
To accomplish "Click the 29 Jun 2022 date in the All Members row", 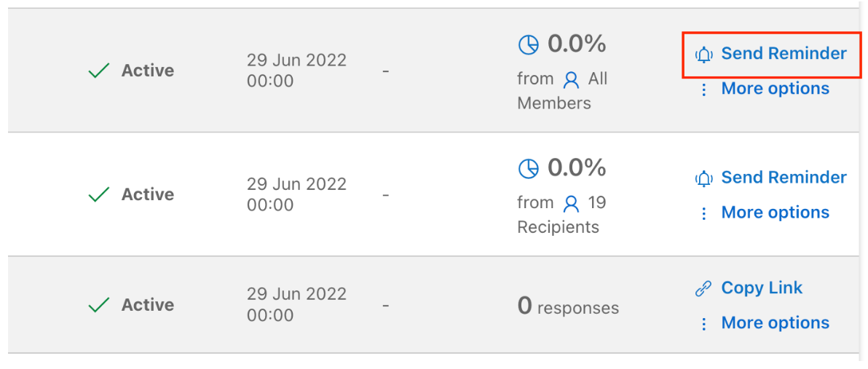I will click(x=296, y=60).
